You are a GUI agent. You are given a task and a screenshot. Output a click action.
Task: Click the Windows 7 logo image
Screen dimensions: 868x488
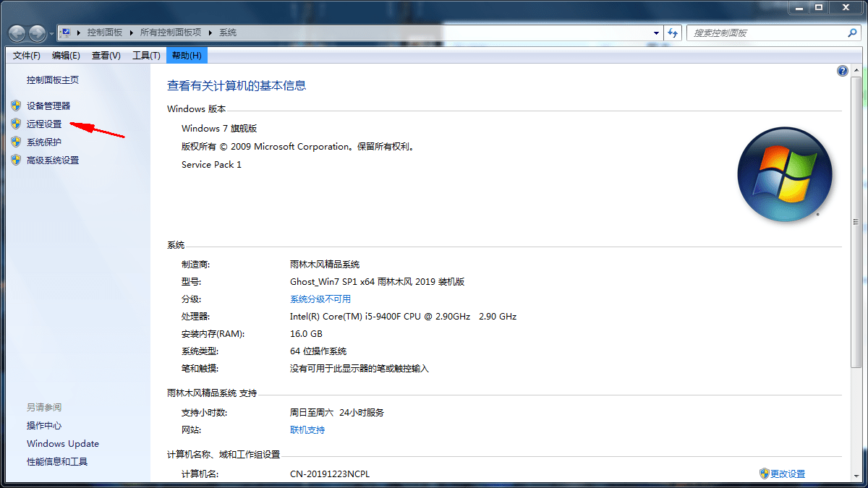point(785,174)
